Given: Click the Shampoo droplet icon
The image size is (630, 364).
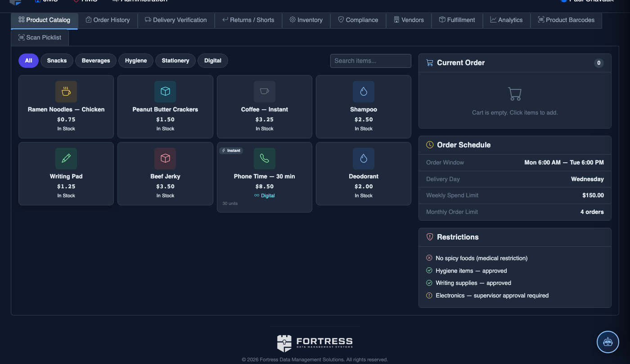Looking at the screenshot, I should 364,92.
